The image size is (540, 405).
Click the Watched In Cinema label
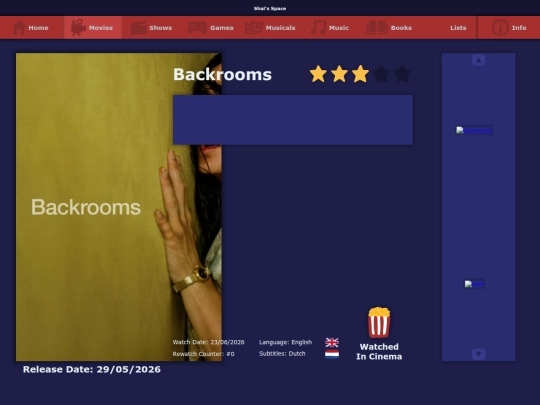379,352
